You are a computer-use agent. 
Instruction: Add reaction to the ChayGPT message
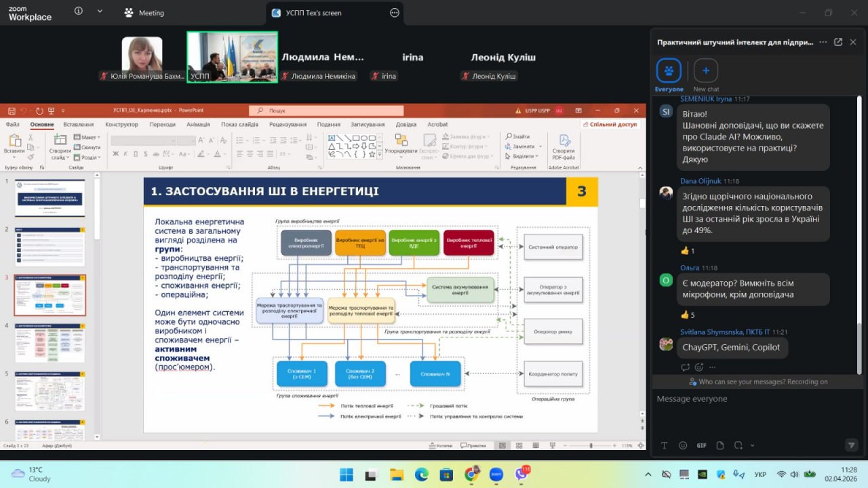point(698,367)
